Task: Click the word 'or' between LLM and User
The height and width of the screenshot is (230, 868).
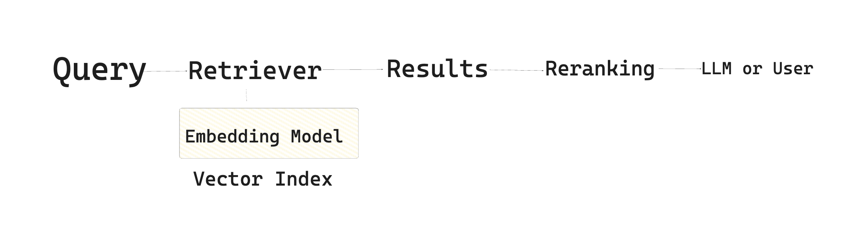Action: (x=752, y=69)
